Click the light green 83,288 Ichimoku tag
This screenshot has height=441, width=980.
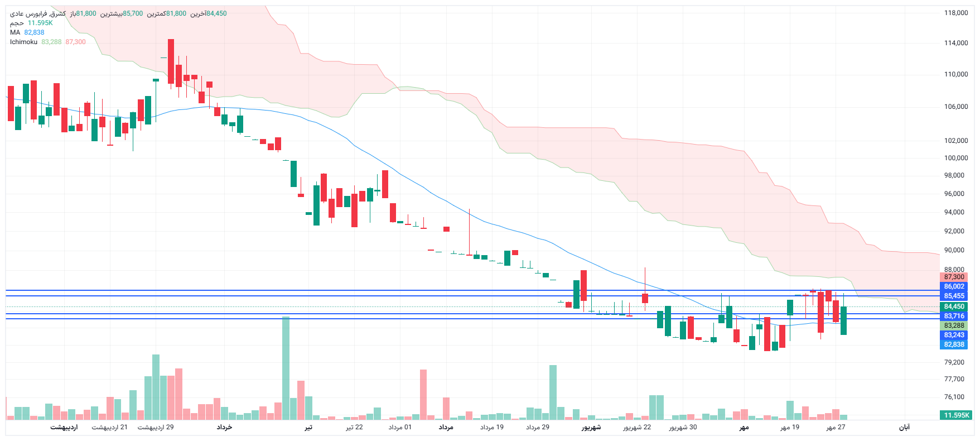click(x=954, y=325)
